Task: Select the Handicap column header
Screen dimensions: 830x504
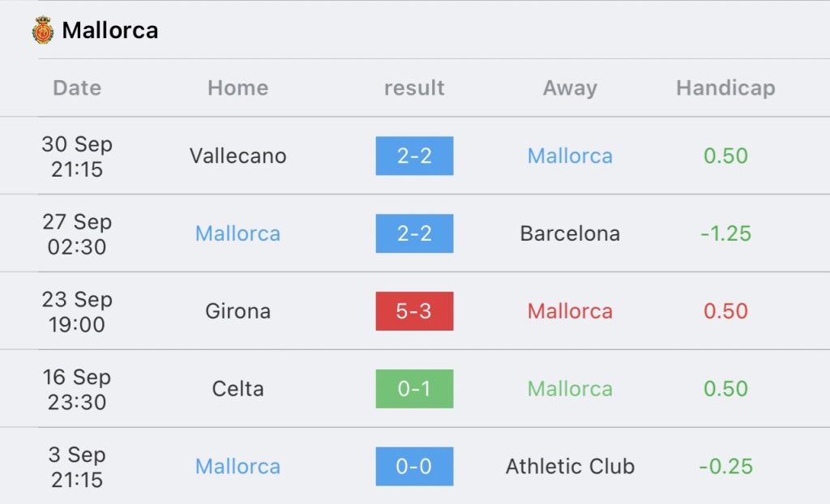Action: point(725,88)
